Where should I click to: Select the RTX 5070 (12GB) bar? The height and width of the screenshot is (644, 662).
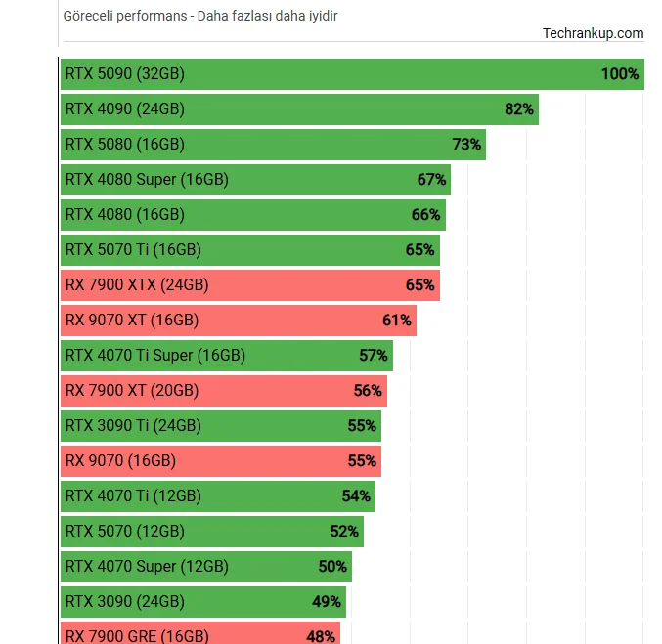point(210,532)
